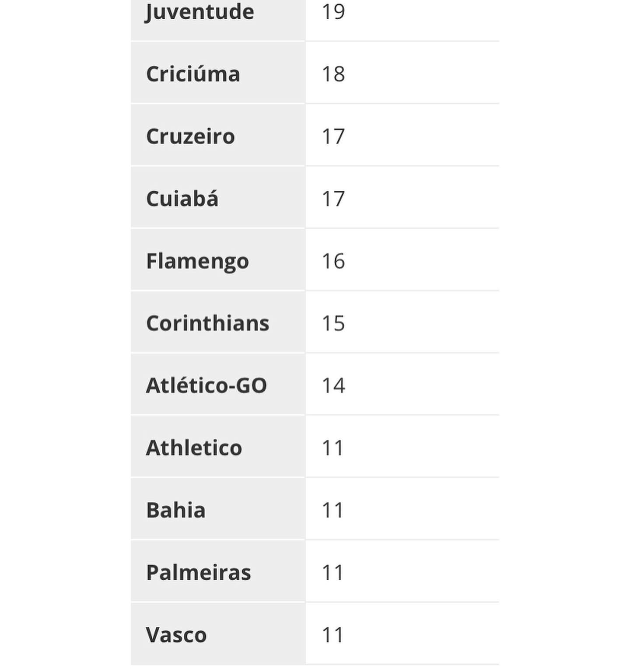The image size is (630, 672).
Task: Click the value 18 beside Criciúma
Action: (333, 74)
